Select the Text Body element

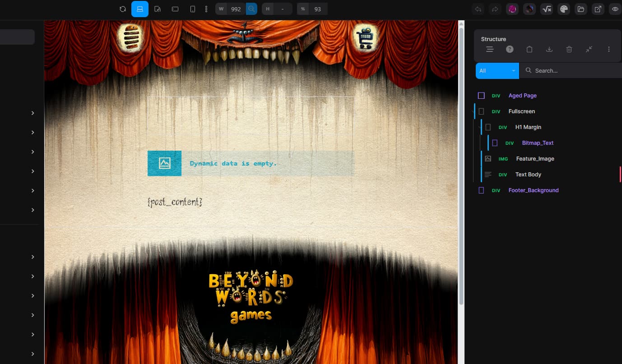click(x=528, y=175)
